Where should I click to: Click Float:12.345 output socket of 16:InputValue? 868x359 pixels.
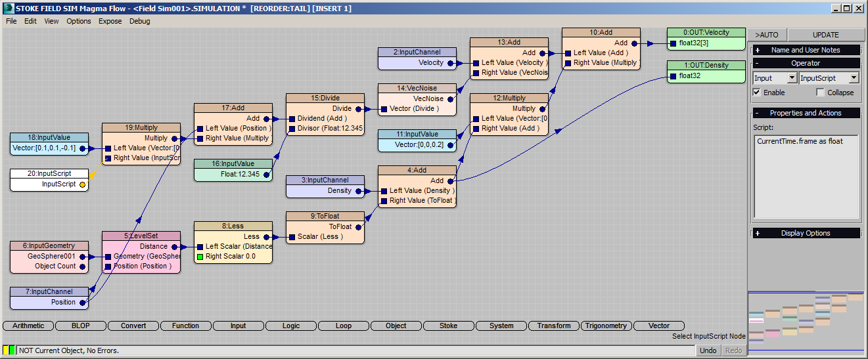(266, 175)
